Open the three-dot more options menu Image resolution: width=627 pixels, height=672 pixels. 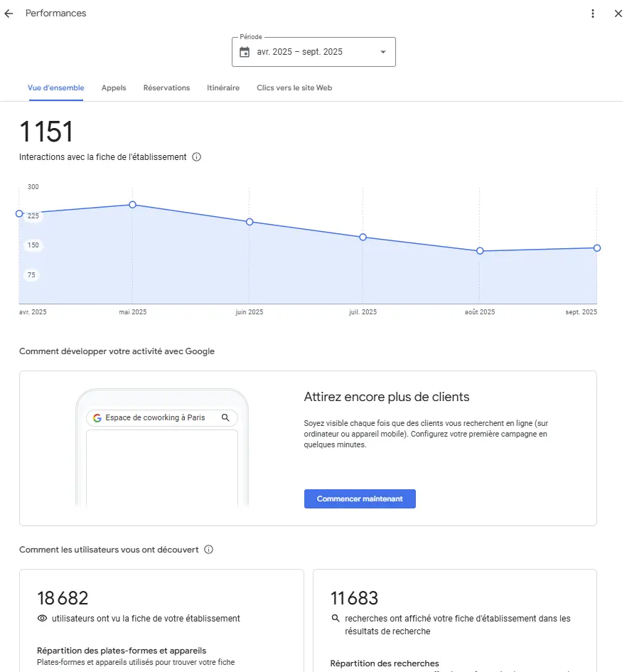click(x=593, y=14)
